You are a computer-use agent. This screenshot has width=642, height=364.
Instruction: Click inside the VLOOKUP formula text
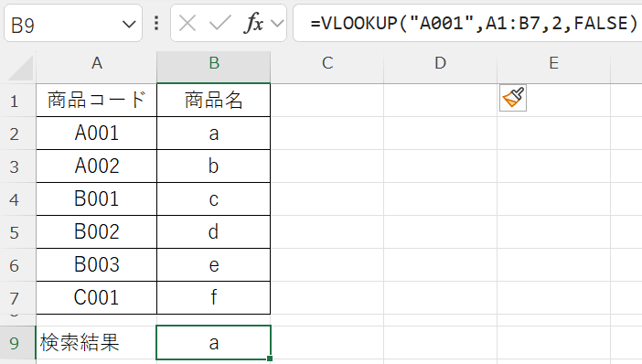(474, 24)
